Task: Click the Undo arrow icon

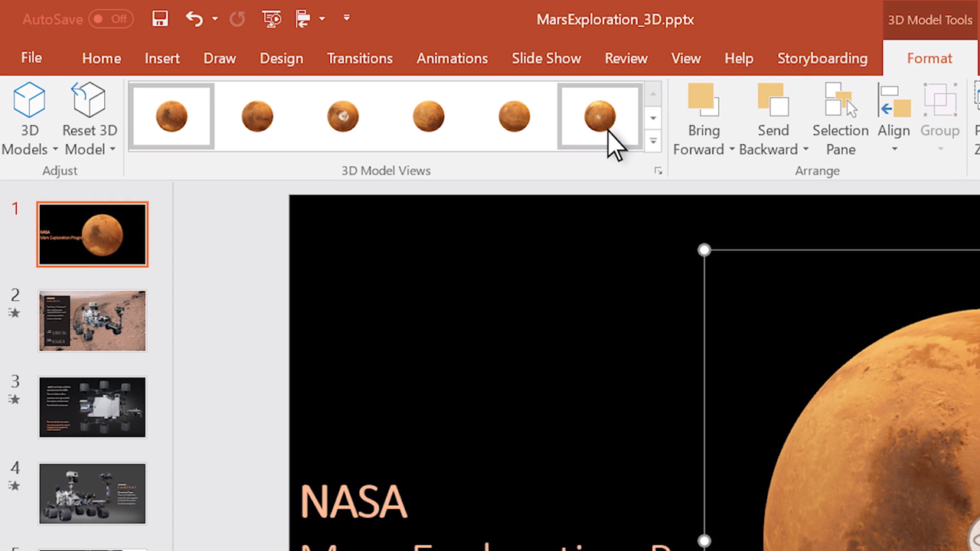Action: [194, 19]
